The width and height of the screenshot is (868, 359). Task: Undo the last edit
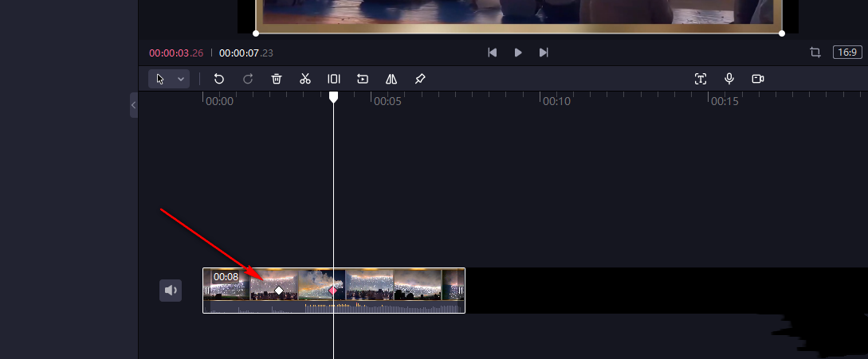pyautogui.click(x=219, y=79)
